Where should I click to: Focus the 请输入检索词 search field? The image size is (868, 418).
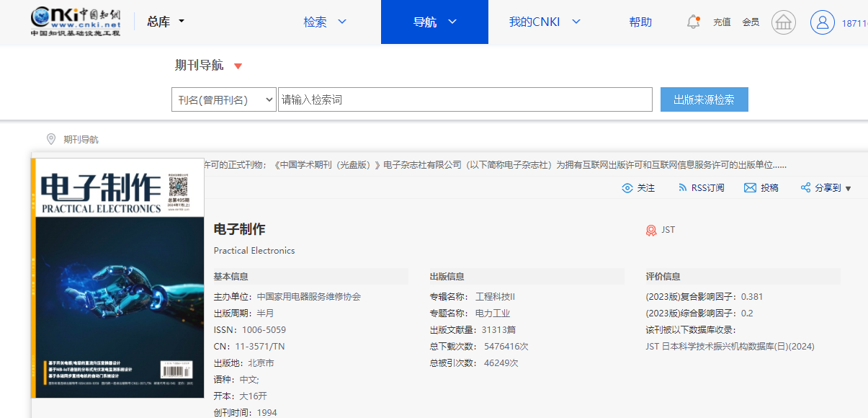(x=465, y=99)
